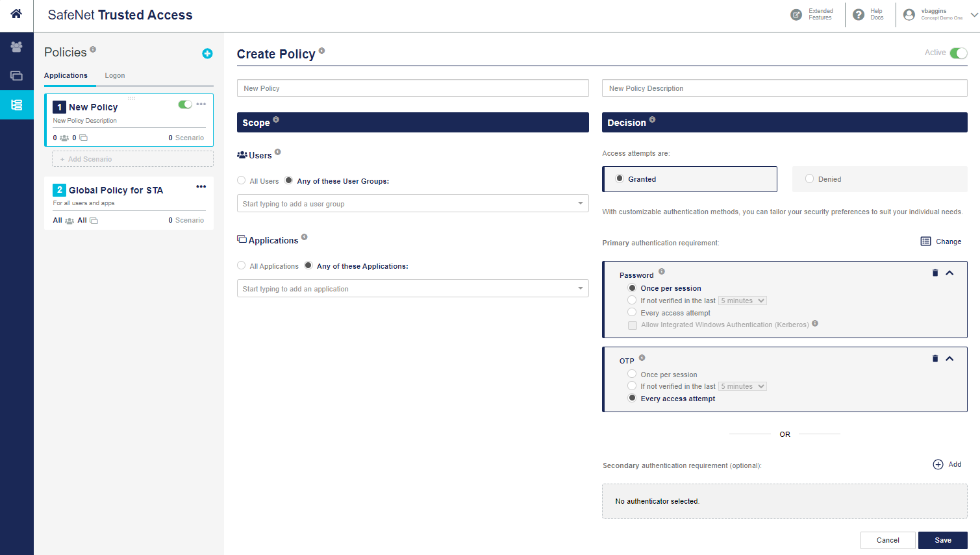Add a new policy with plus icon
980x555 pixels.
[207, 53]
